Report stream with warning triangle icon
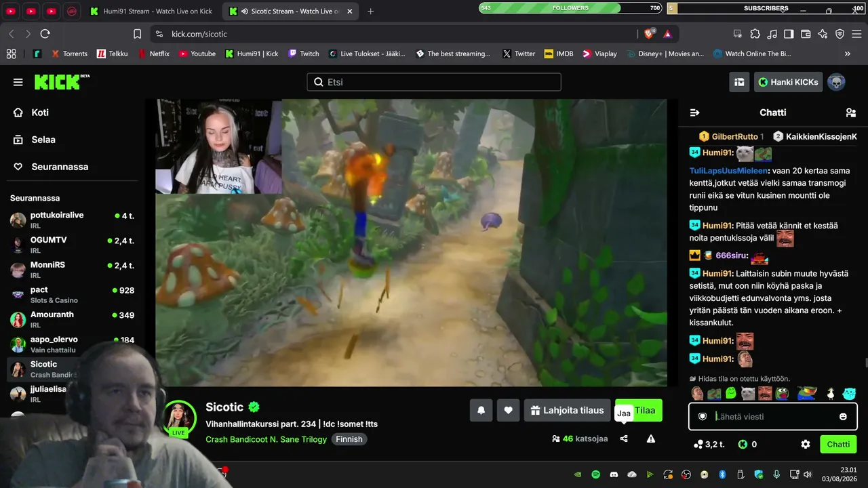868x488 pixels. click(x=651, y=439)
